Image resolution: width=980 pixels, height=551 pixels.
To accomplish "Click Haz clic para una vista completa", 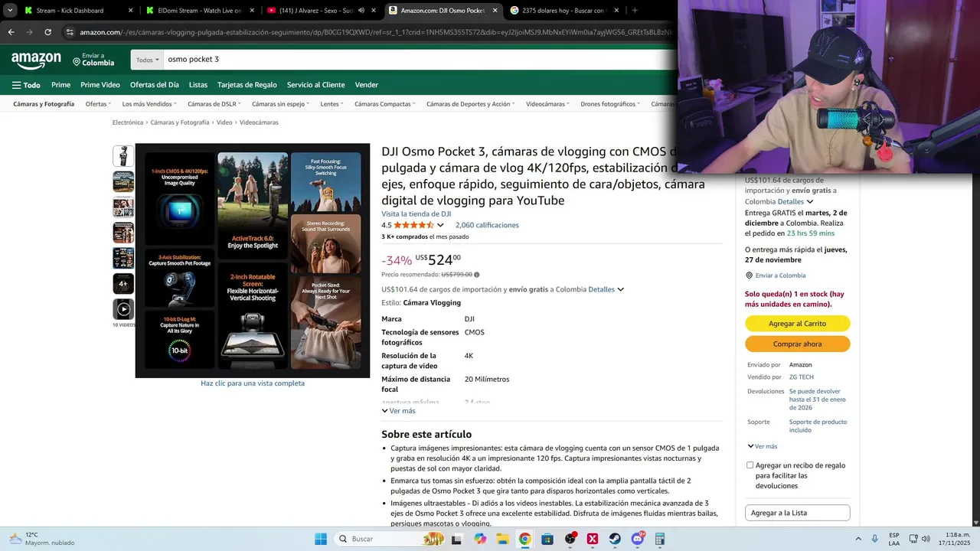I will [x=253, y=383].
